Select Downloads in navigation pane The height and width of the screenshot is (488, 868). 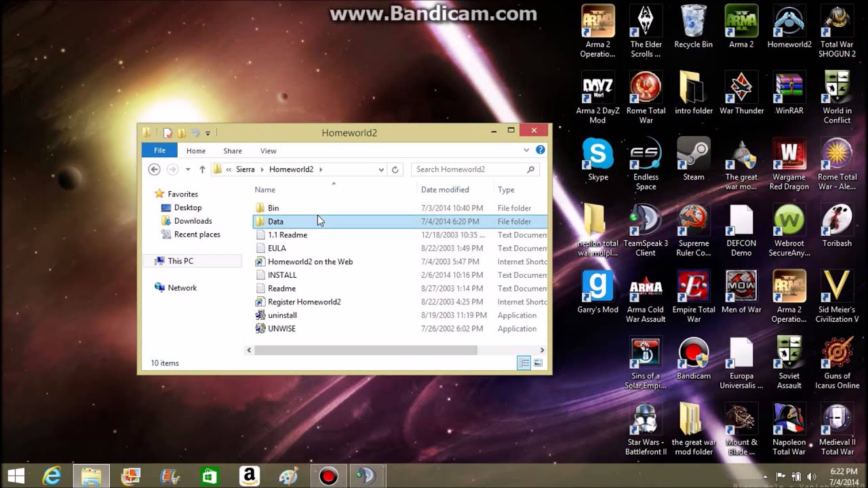[x=187, y=221]
